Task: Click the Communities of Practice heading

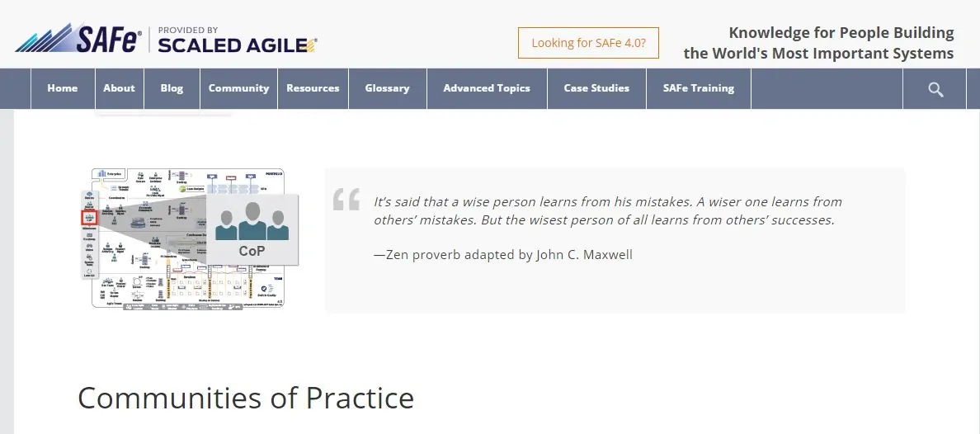Action: (x=246, y=398)
